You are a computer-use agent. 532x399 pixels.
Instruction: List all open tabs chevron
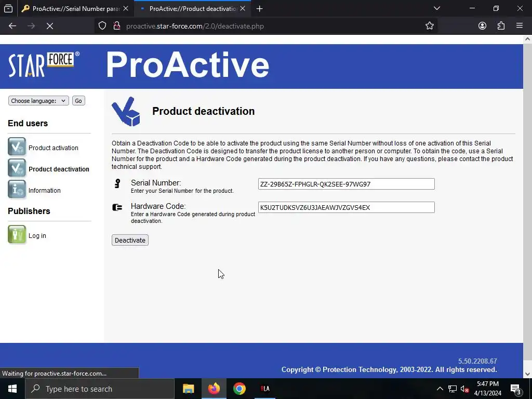coord(437,8)
